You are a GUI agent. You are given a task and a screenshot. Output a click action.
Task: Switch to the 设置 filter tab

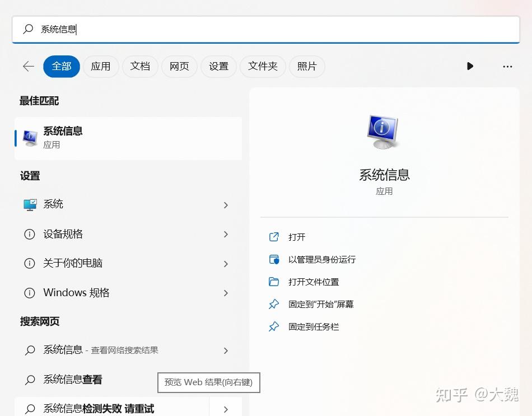[x=218, y=66]
